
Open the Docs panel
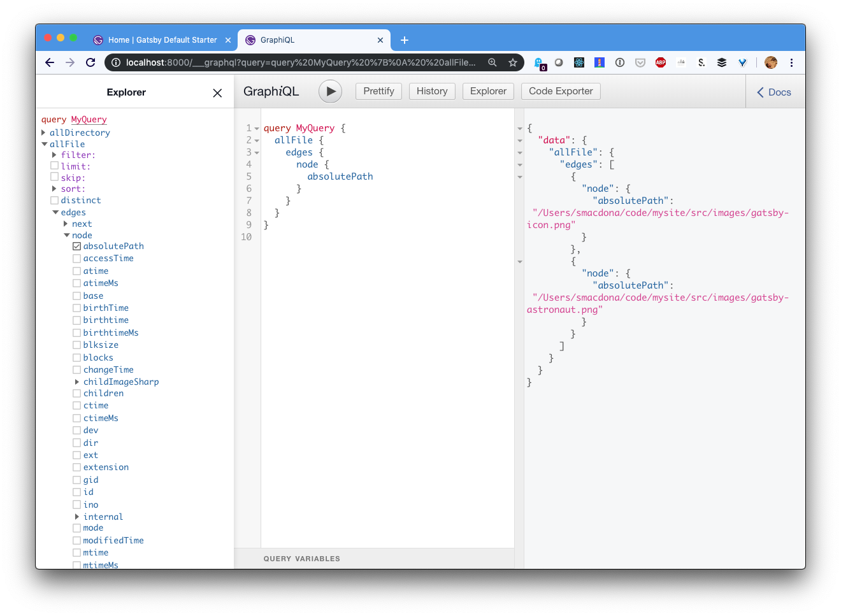(774, 92)
